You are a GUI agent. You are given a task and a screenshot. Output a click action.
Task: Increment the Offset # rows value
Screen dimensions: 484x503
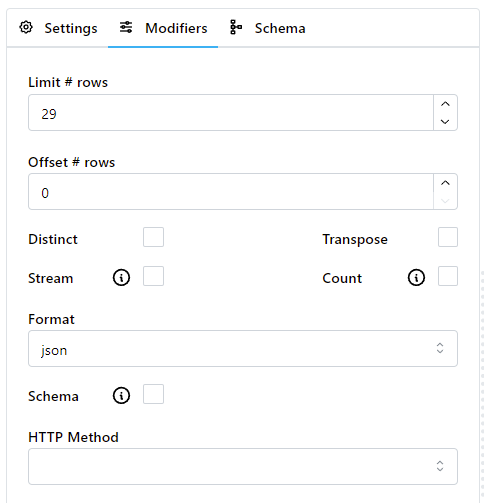click(x=445, y=183)
